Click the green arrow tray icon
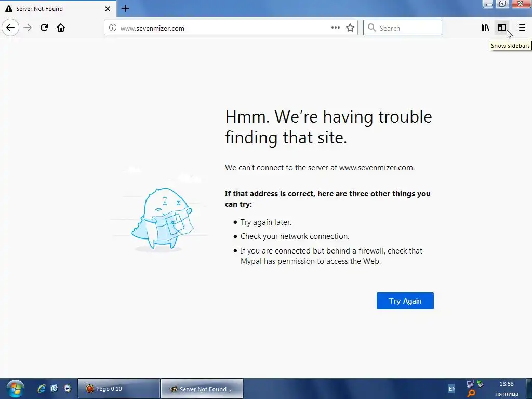 (x=480, y=384)
